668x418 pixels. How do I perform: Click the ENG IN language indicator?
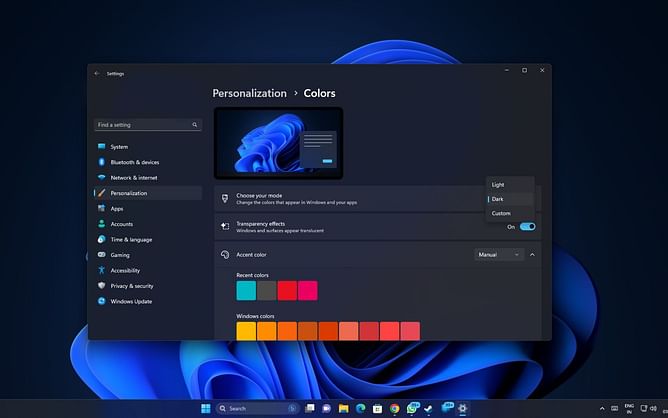click(x=629, y=409)
